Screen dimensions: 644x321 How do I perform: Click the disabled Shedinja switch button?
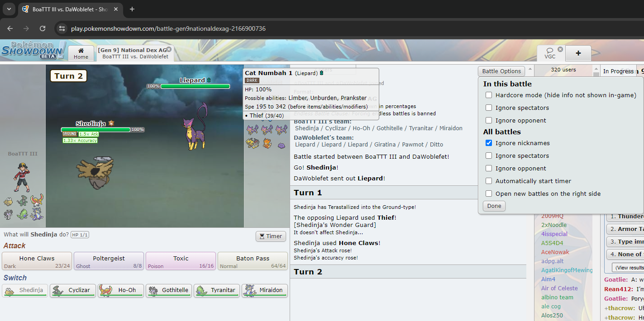(25, 290)
